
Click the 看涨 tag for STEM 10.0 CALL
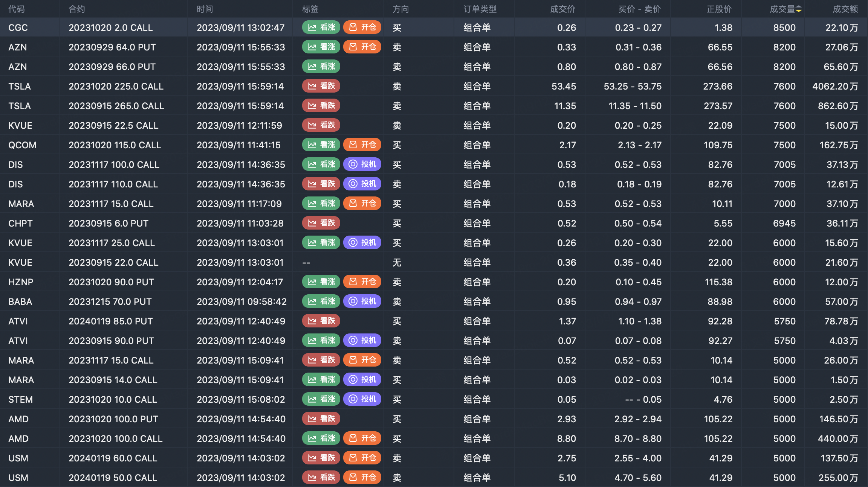321,399
